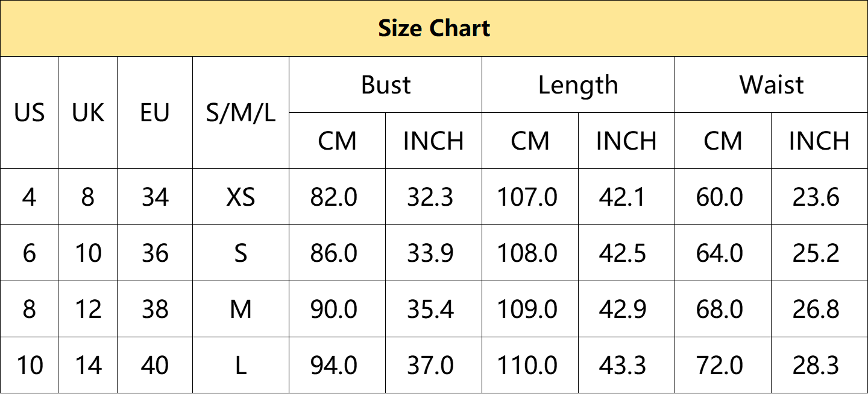Screen dimensions: 868x394
Task: Click the length value 109.0 cell
Action: [530, 310]
